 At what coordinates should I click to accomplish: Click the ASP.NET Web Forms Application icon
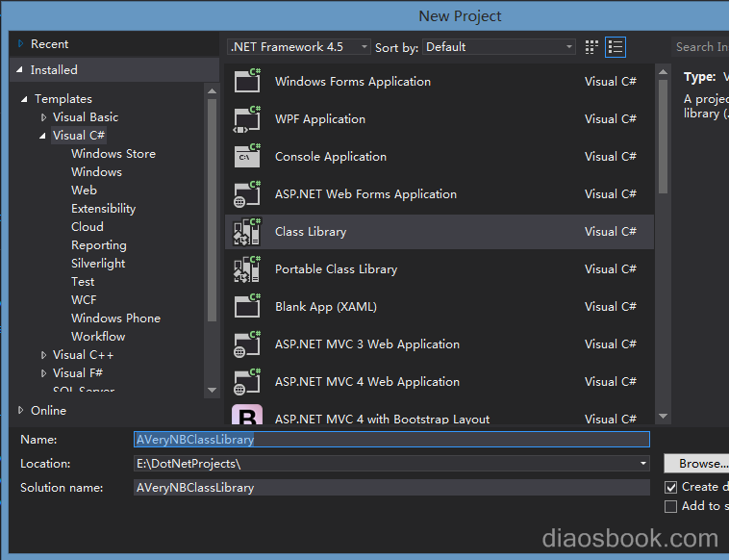[x=247, y=194]
